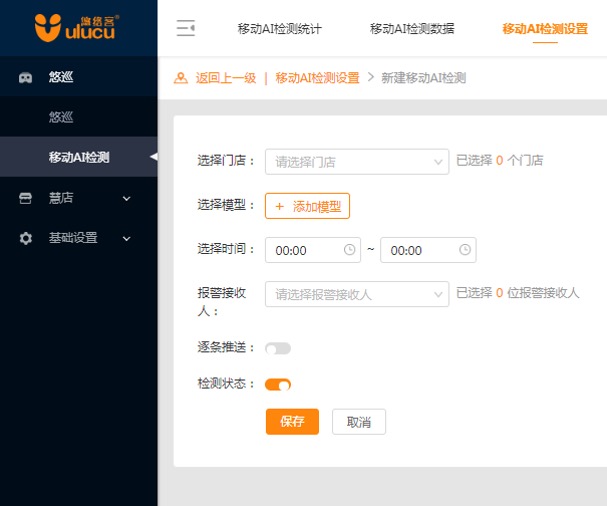Click 移动AI检测设置 breadcrumb link
Viewport: 607px width, 506px height.
(x=317, y=78)
